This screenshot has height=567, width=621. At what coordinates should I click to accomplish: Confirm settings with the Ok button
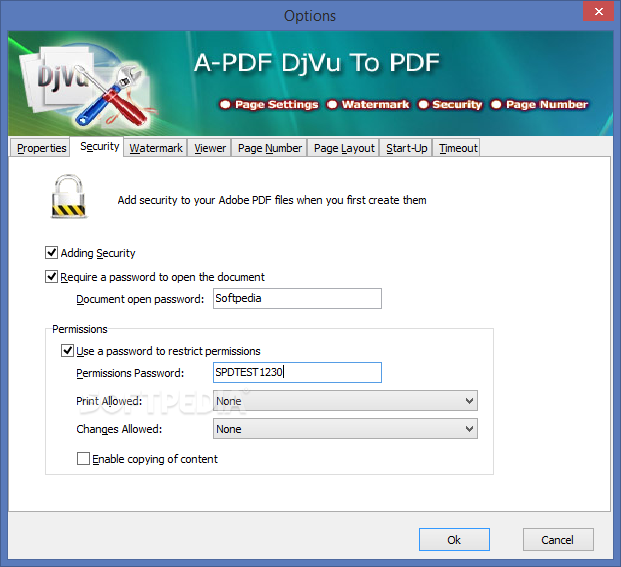[454, 540]
